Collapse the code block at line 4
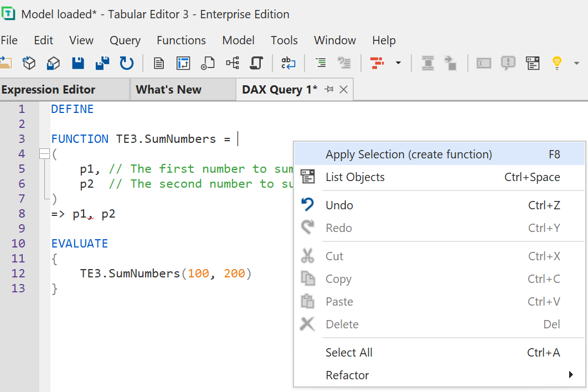 point(44,153)
